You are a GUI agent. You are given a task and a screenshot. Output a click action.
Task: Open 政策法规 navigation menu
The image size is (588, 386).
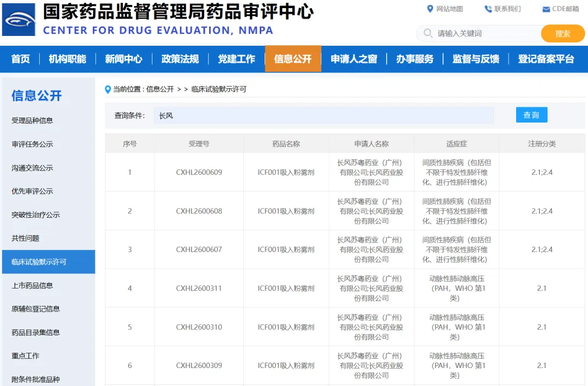(180, 59)
